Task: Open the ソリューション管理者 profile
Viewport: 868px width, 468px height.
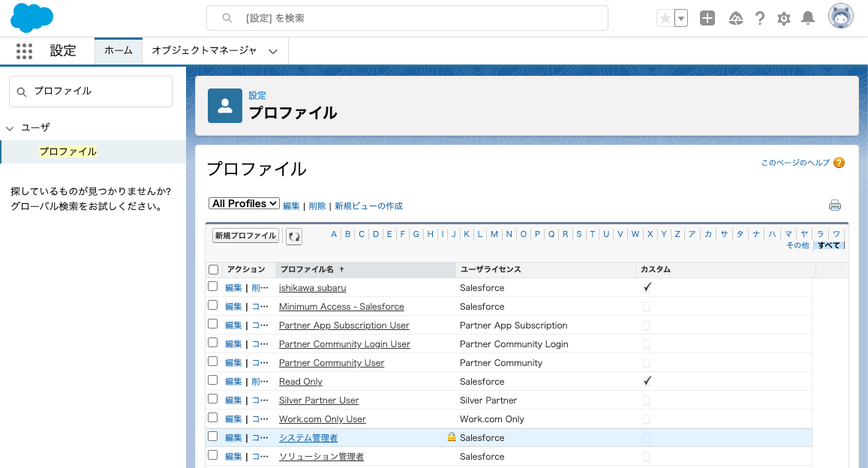Action: pos(322,457)
